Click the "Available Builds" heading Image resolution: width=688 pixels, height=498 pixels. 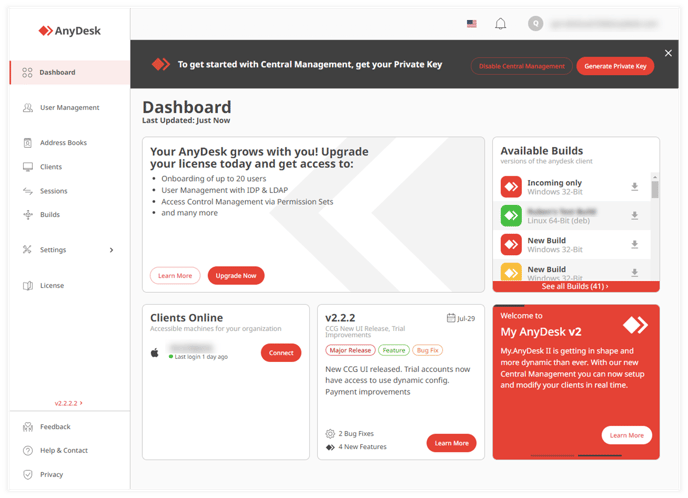coord(541,151)
